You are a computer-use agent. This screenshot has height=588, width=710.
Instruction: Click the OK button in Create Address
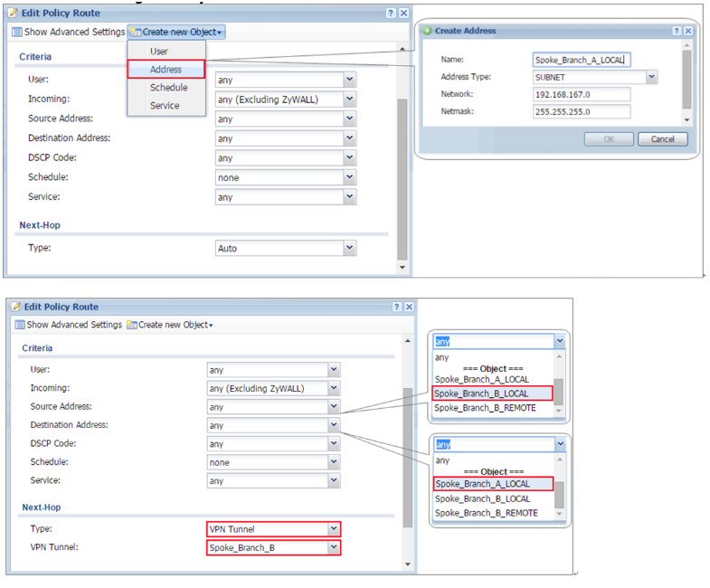[608, 139]
